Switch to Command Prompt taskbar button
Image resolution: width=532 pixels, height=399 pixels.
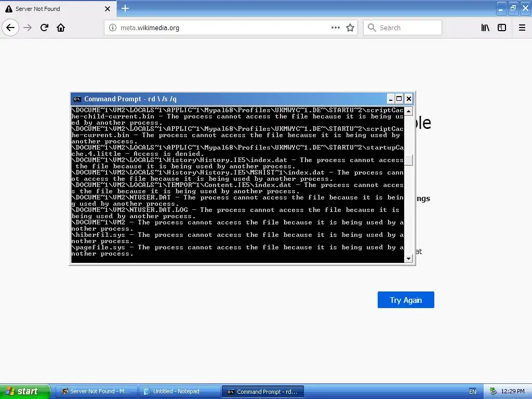click(262, 392)
